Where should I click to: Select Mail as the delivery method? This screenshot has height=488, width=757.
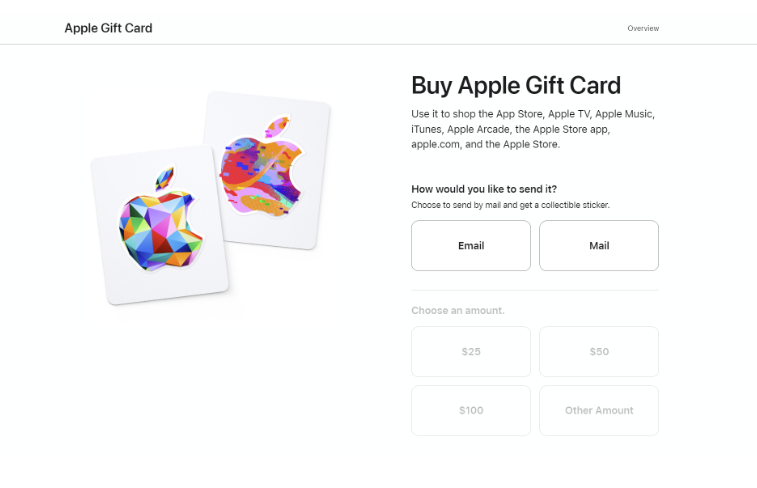point(599,246)
